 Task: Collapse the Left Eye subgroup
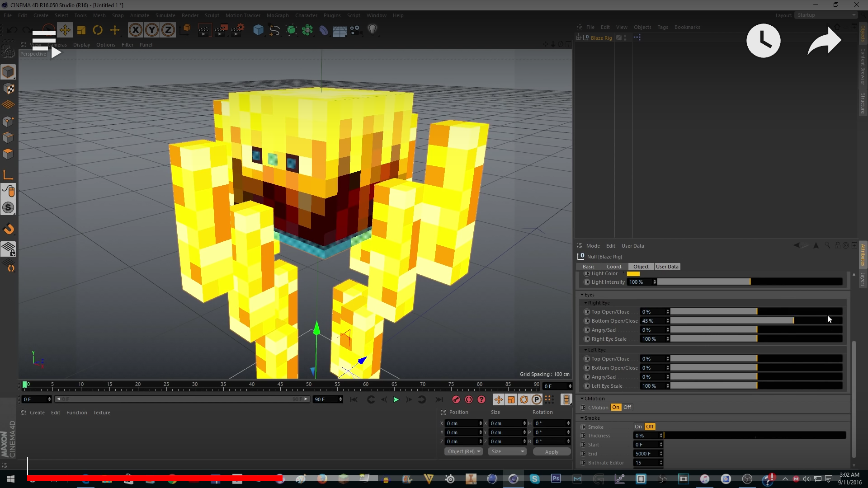point(586,350)
